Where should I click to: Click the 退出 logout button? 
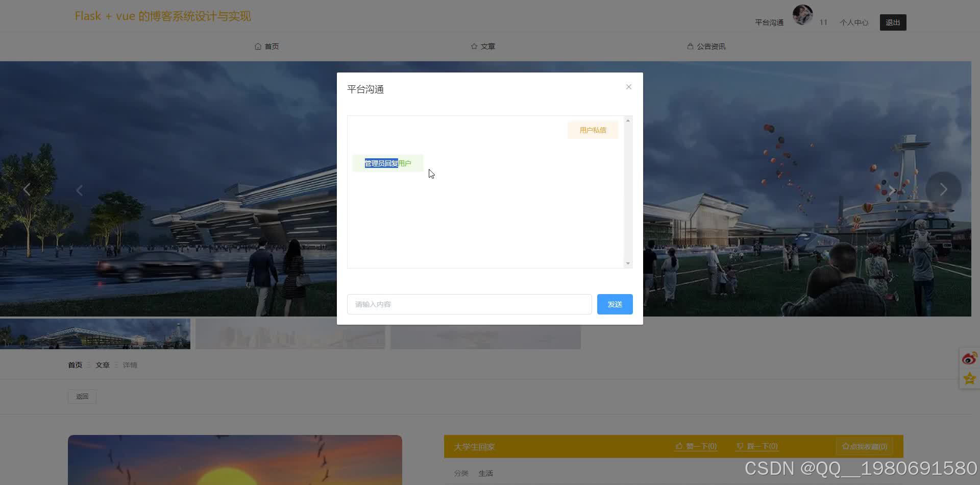tap(893, 22)
